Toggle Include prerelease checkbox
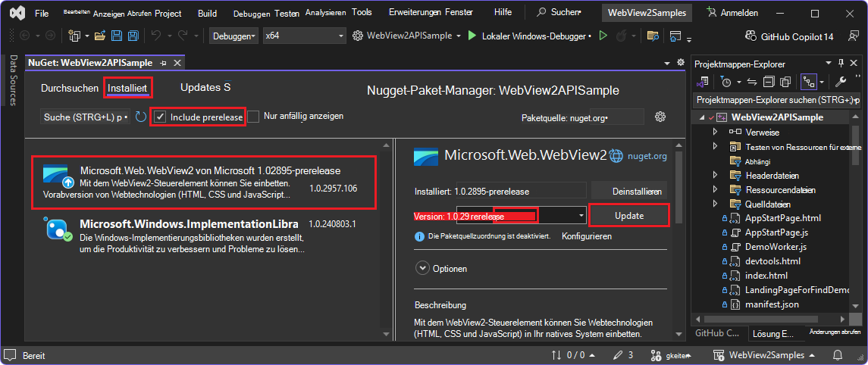The image size is (868, 365). click(160, 117)
